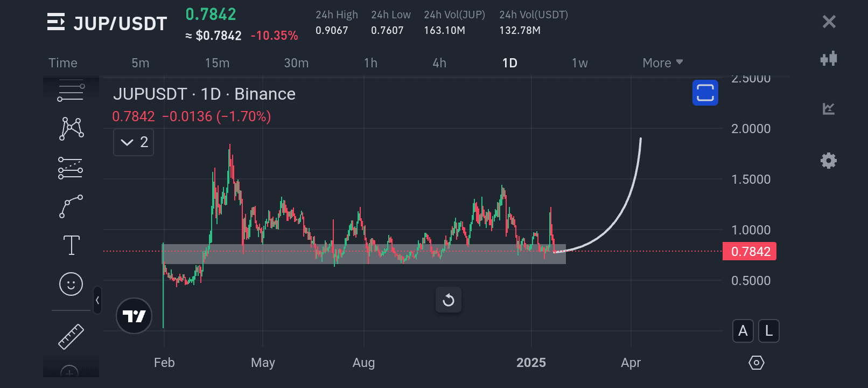868x388 pixels.
Task: Collapse the drawing toolbar with arrow handle
Action: point(97,300)
